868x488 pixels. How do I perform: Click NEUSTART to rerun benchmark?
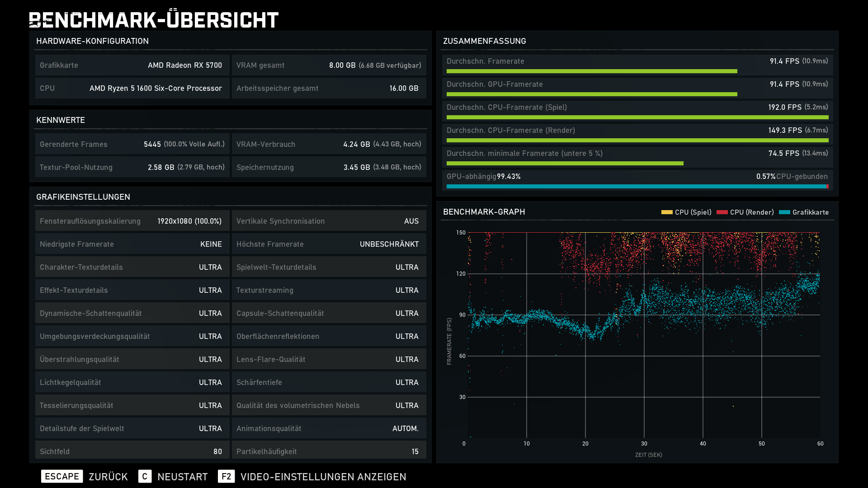182,477
